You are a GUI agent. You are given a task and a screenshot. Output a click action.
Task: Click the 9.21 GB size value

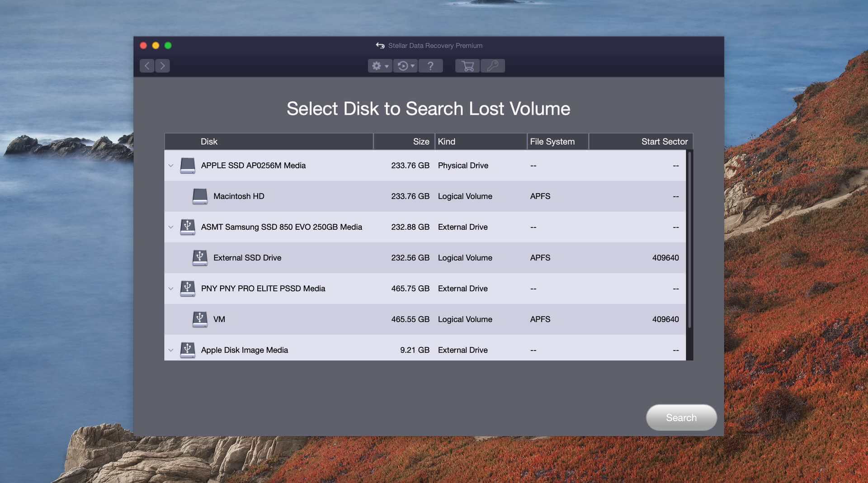tap(415, 350)
